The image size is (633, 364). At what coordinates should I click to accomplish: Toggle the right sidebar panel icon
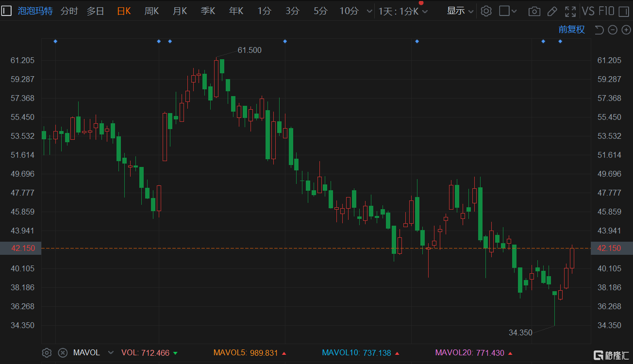(625, 11)
